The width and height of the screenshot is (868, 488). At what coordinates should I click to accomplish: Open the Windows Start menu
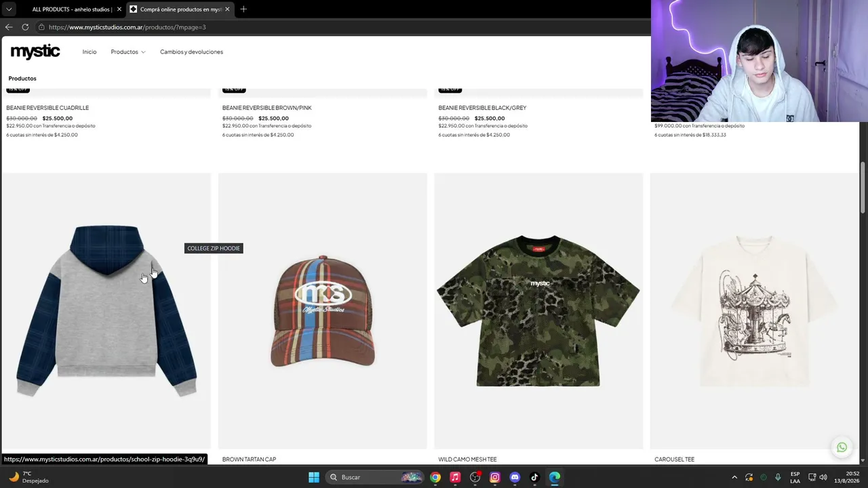[313, 477]
